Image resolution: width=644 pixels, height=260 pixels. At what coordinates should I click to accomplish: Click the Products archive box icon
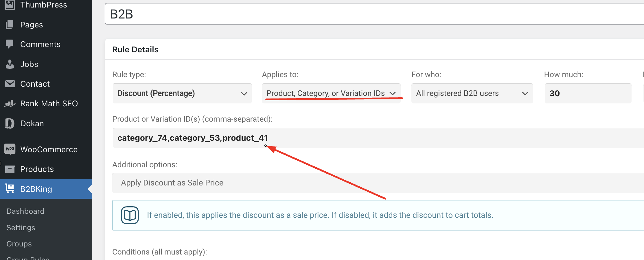(10, 169)
